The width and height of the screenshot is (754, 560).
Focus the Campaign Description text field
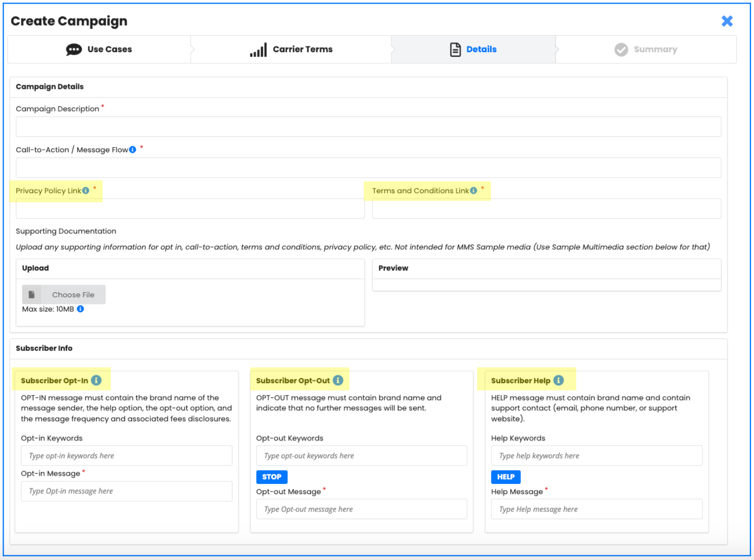[368, 127]
